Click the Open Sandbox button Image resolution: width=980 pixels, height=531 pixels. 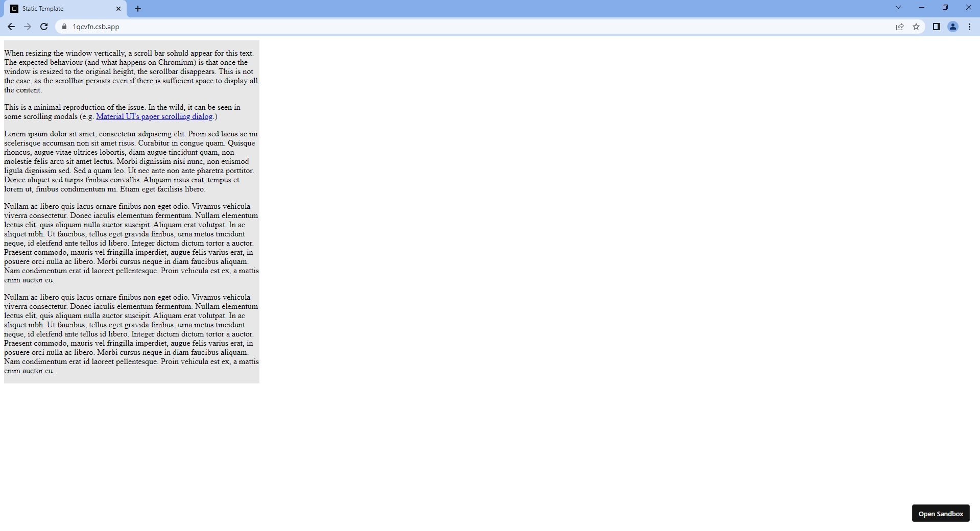[940, 513]
